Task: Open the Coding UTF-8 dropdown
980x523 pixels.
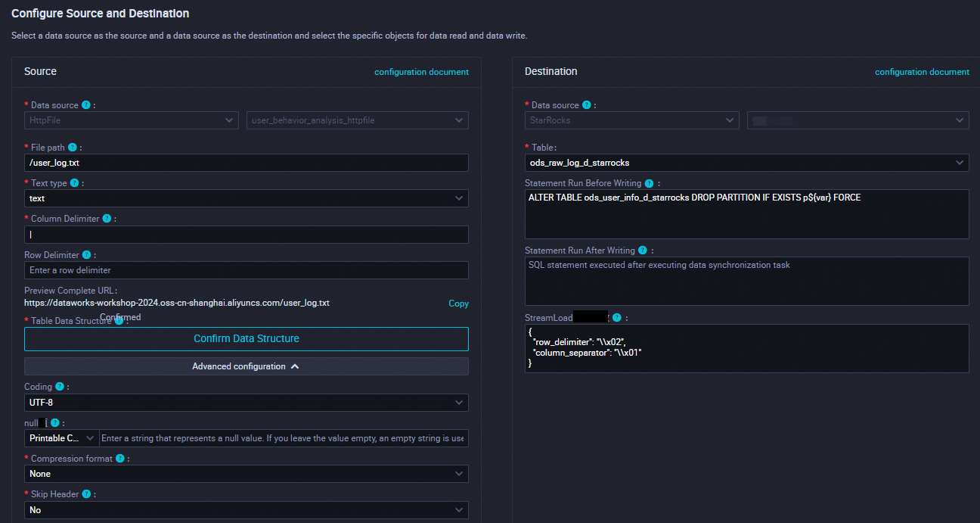Action: pyautogui.click(x=246, y=403)
